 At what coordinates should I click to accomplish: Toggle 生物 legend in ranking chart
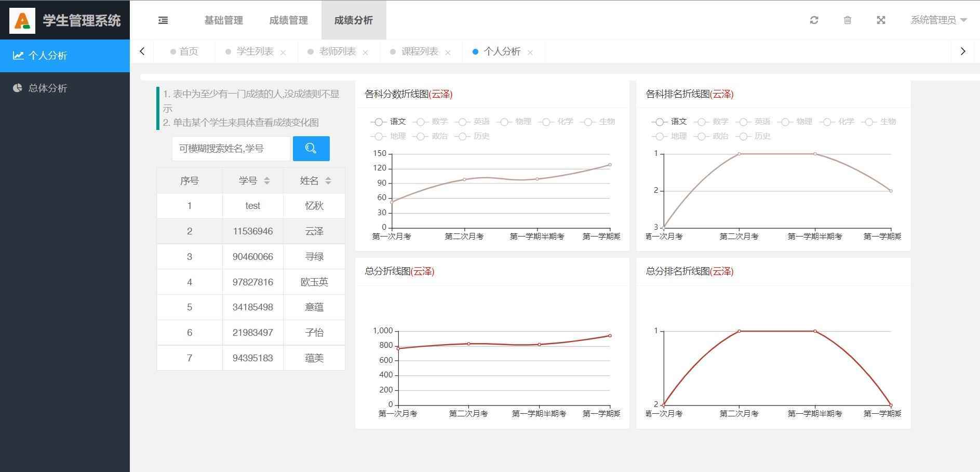tap(878, 122)
